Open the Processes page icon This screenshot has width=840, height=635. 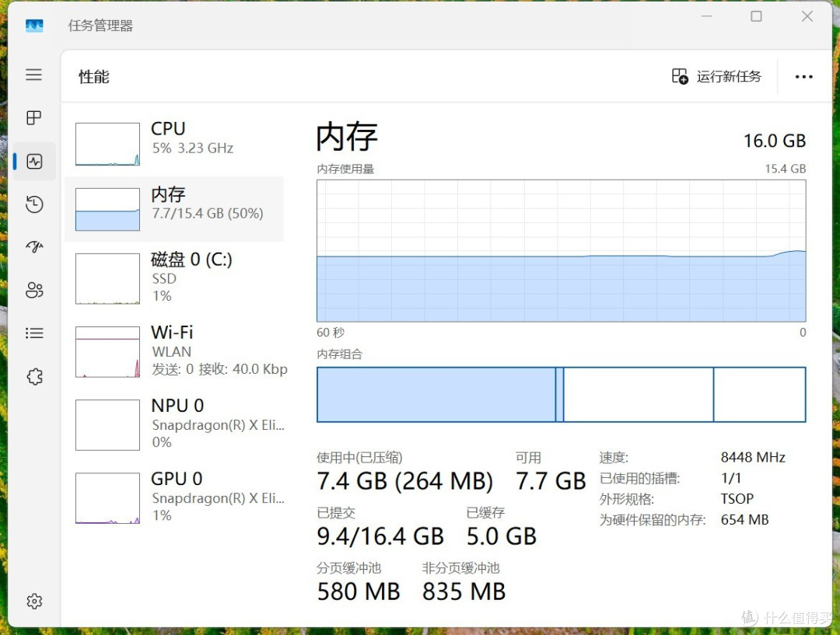point(33,118)
